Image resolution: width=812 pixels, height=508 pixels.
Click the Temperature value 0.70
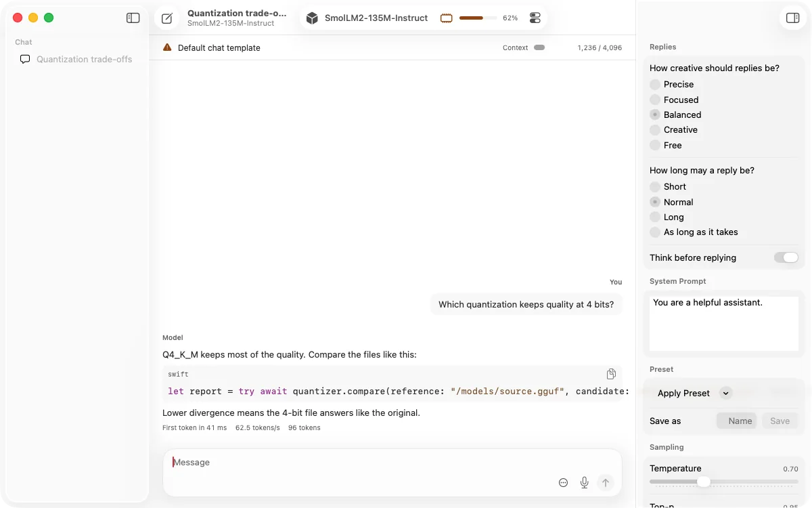pyautogui.click(x=790, y=469)
